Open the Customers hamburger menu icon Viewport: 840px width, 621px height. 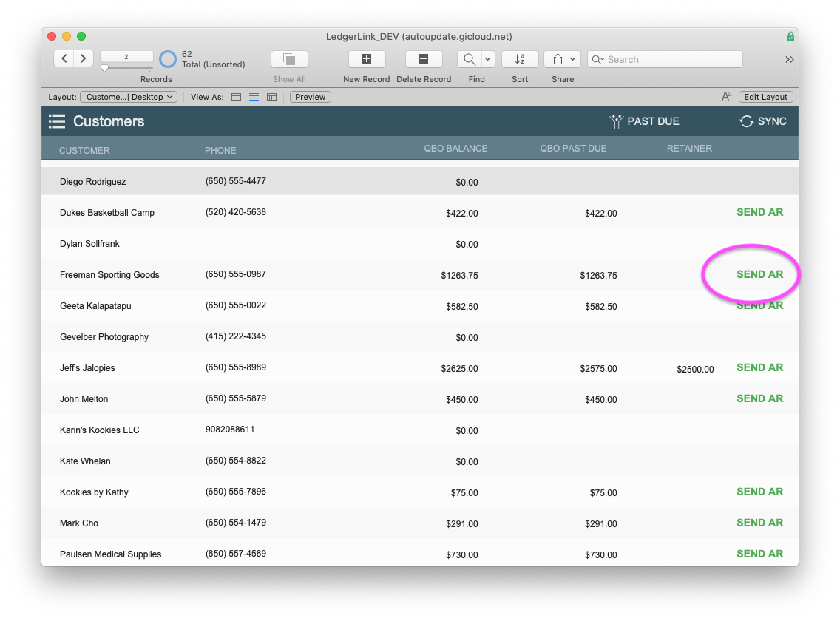(57, 121)
